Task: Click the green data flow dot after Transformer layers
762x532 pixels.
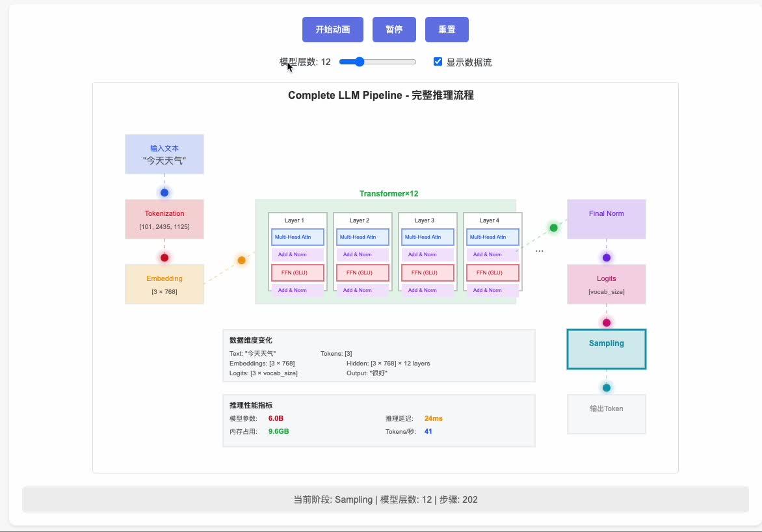Action: coord(553,228)
